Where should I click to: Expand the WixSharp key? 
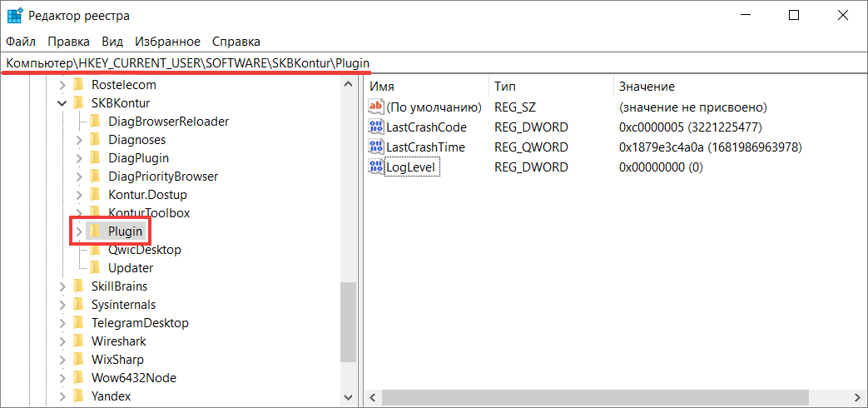pyautogui.click(x=62, y=359)
